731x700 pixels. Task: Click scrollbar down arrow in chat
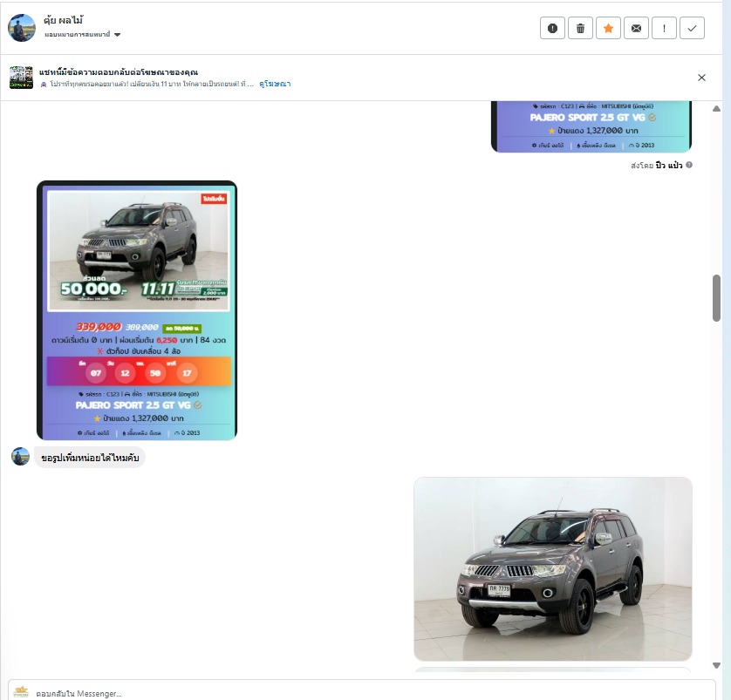coord(716,665)
